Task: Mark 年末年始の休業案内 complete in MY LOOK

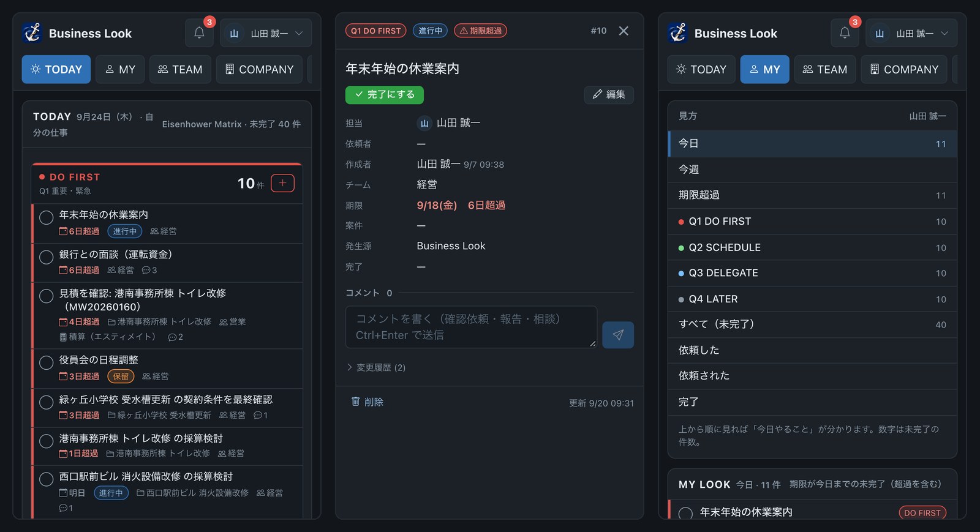Action: pos(685,513)
